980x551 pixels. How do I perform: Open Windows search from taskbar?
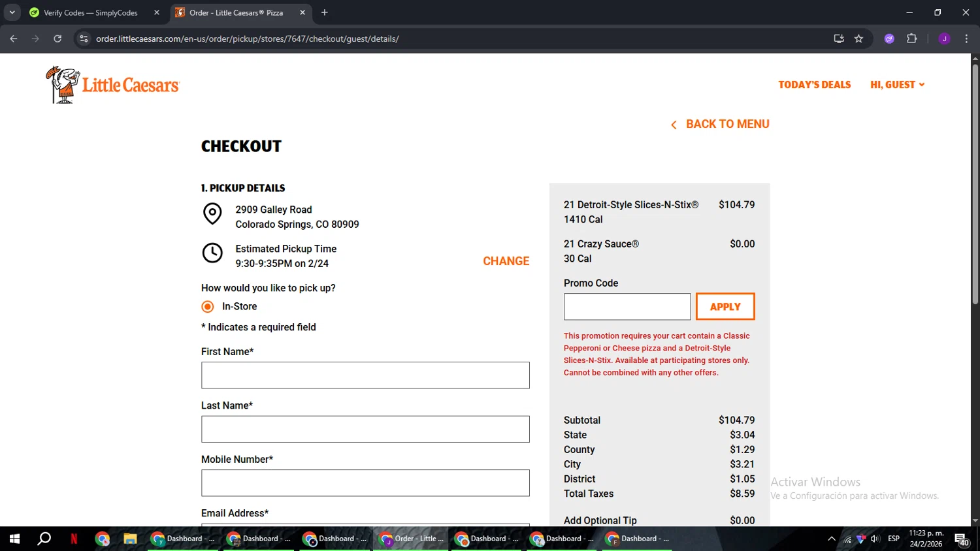click(44, 539)
